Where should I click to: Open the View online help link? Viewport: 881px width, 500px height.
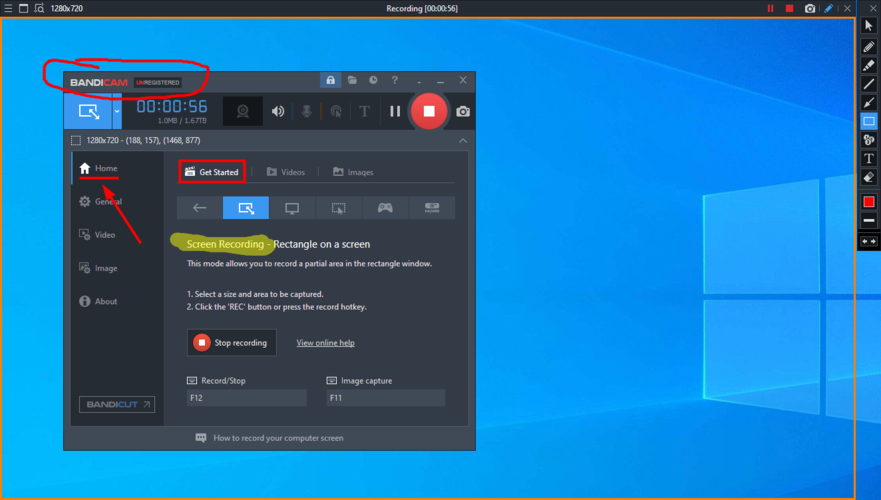pyautogui.click(x=325, y=343)
